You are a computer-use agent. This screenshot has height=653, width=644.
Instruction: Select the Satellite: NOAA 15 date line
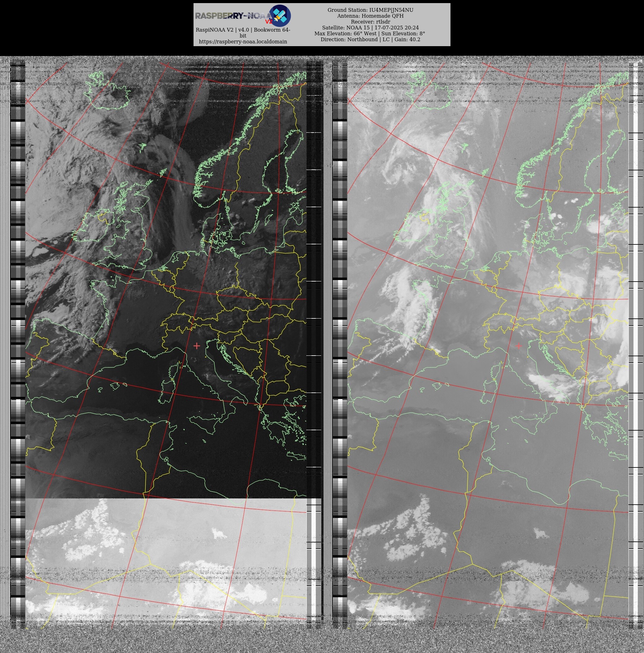click(370, 28)
